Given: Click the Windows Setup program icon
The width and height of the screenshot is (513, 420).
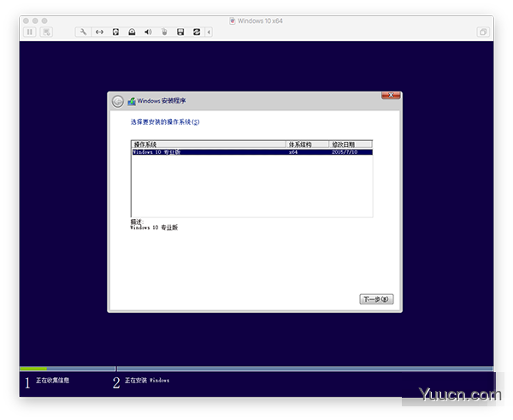Looking at the screenshot, I should [x=132, y=101].
